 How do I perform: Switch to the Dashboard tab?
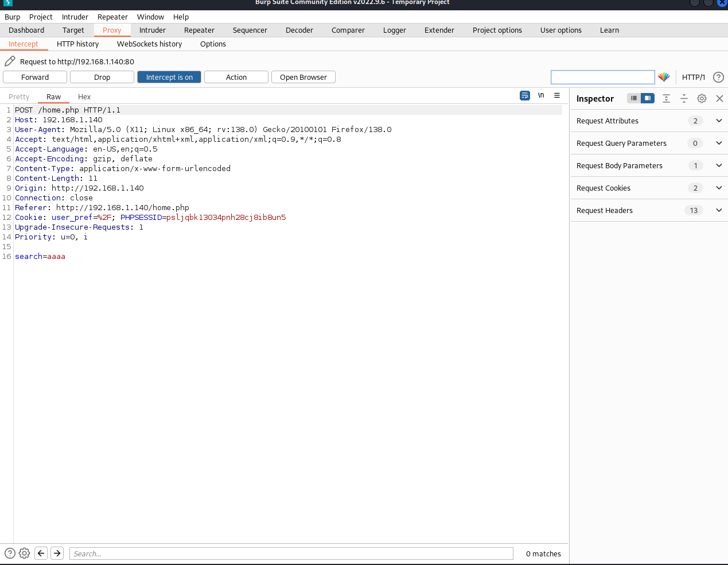pos(26,30)
